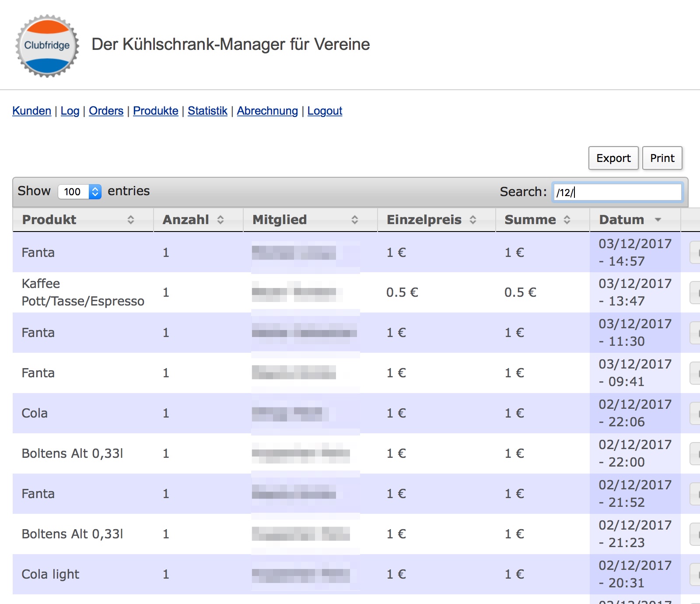Sort table by Anzahl column arrows
The height and width of the screenshot is (604, 700).
(220, 220)
